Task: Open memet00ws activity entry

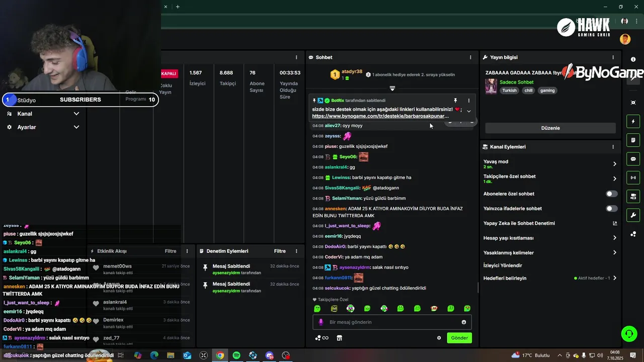Action: pos(117,266)
